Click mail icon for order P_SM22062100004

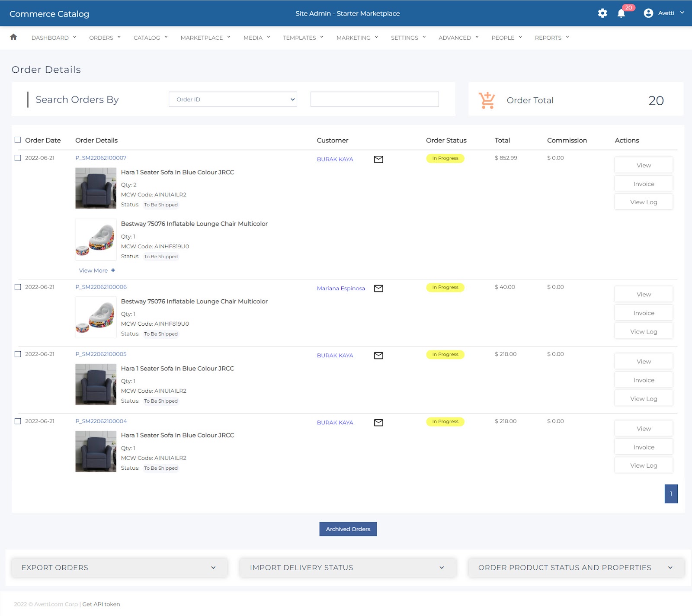click(378, 423)
